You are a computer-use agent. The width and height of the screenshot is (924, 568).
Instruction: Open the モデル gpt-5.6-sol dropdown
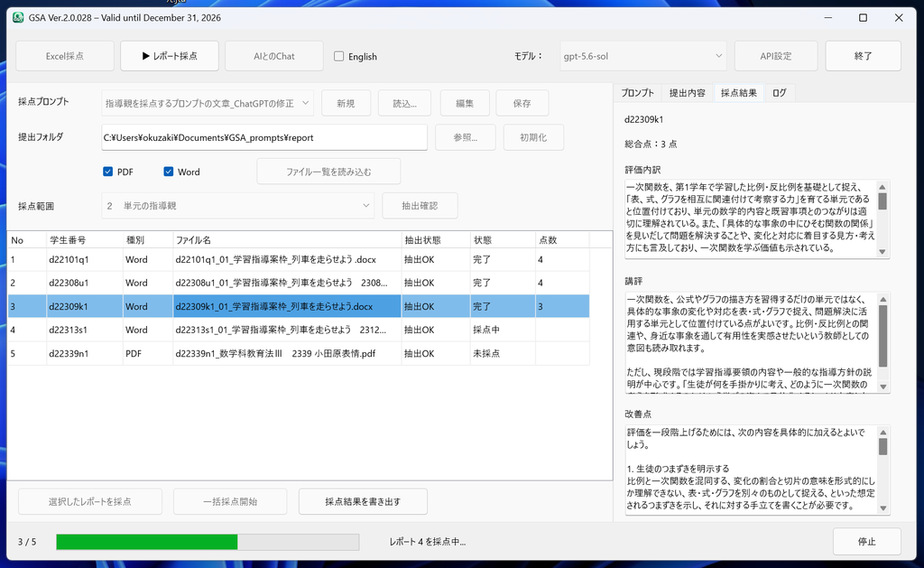(642, 56)
